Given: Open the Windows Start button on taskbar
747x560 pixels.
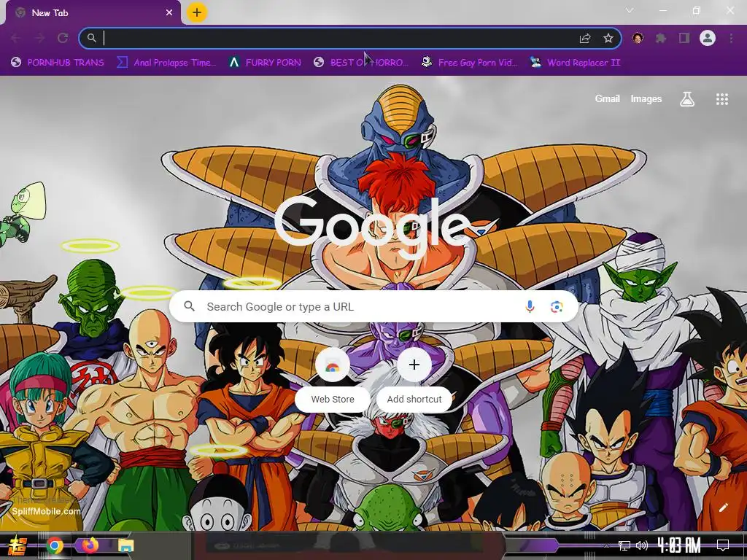Looking at the screenshot, I should click(18, 545).
